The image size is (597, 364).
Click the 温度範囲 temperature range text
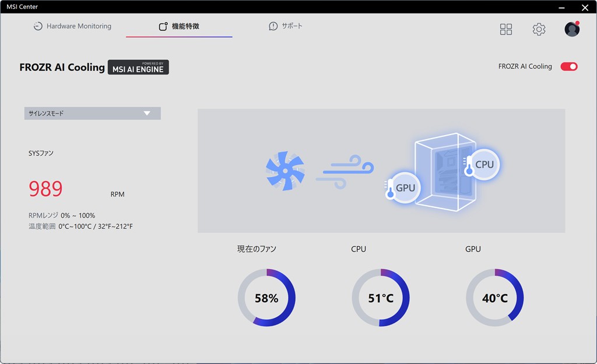(80, 227)
